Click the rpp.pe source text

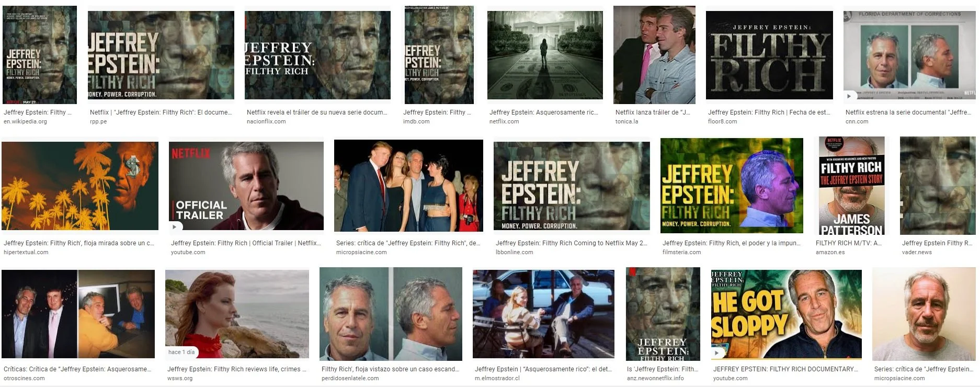click(x=98, y=121)
